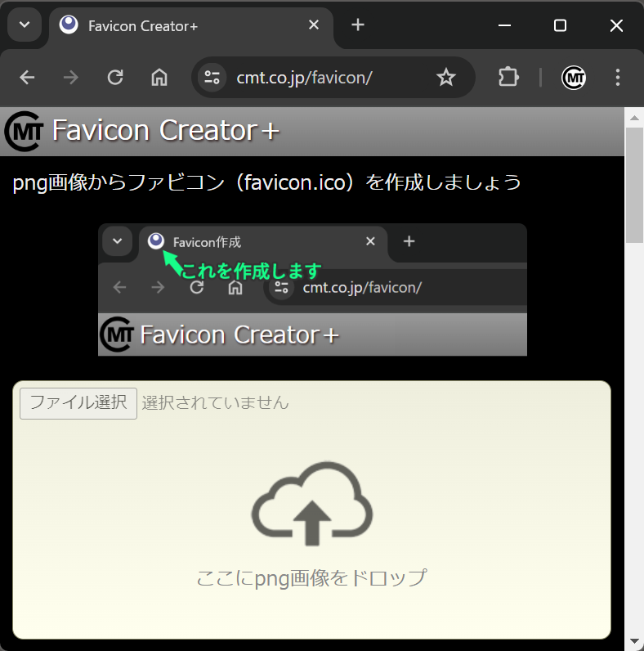Open the extensions puzzle menu

click(508, 77)
